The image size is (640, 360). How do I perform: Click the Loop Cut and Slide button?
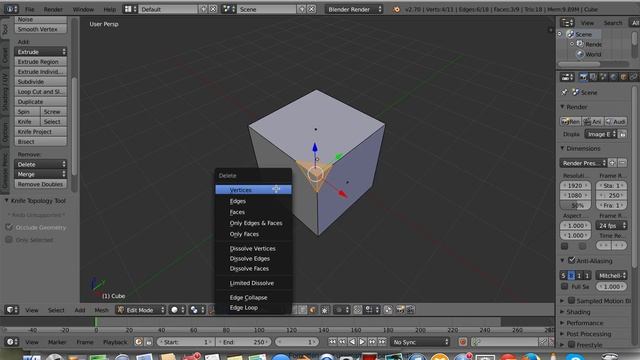pos(41,92)
